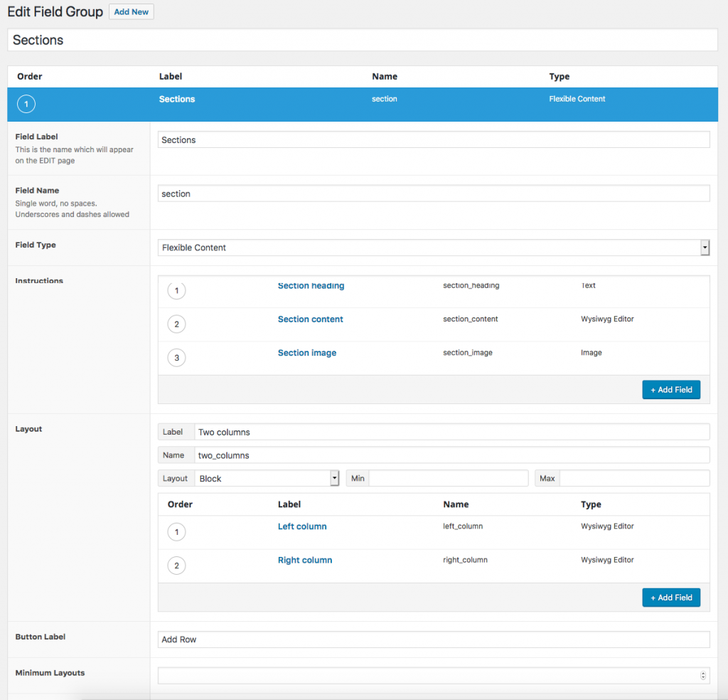Open the Field Type dropdown

coord(434,248)
